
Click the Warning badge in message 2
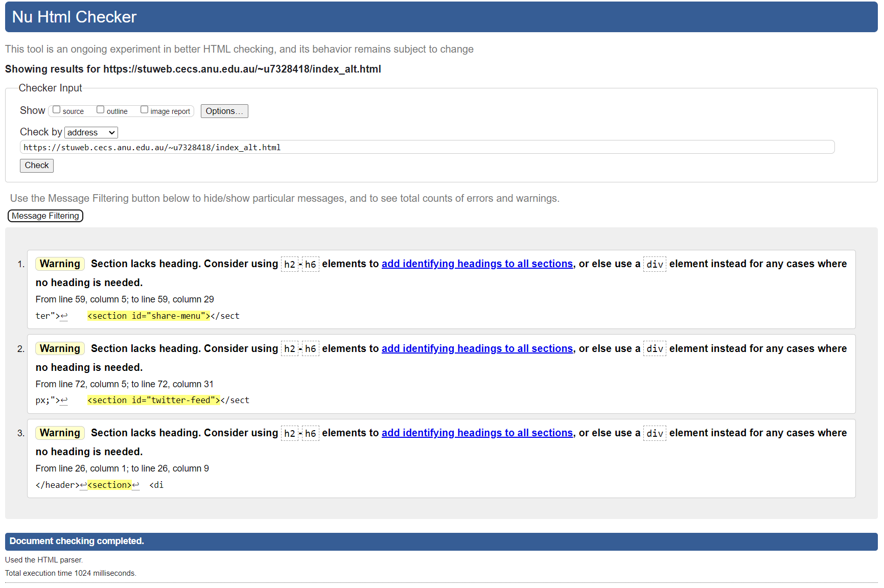click(x=60, y=348)
